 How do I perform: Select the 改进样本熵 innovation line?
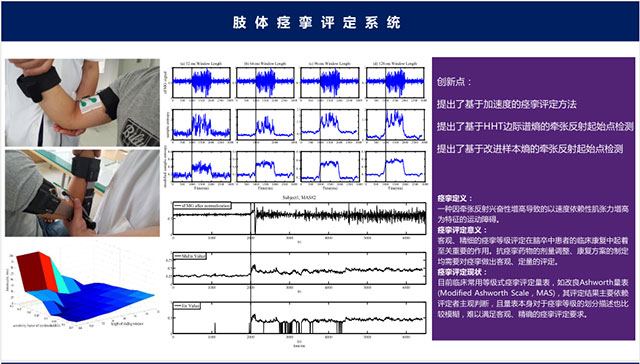click(530, 149)
